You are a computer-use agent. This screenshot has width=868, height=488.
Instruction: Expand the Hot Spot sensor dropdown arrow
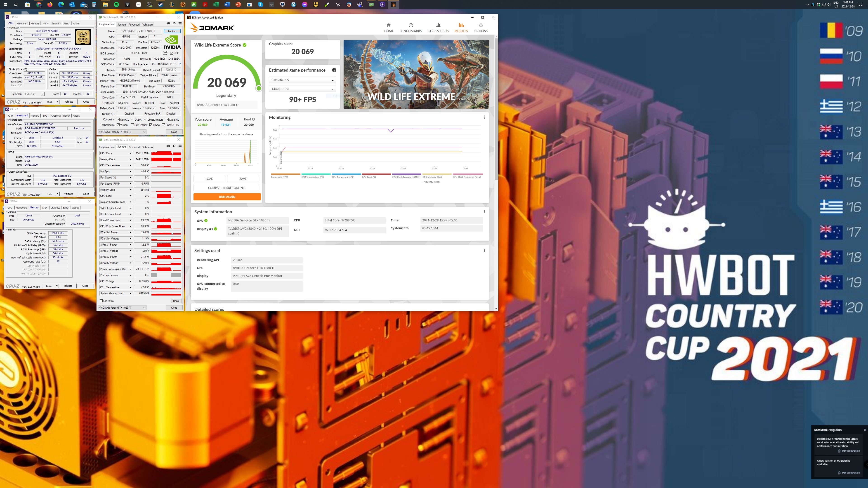point(130,171)
